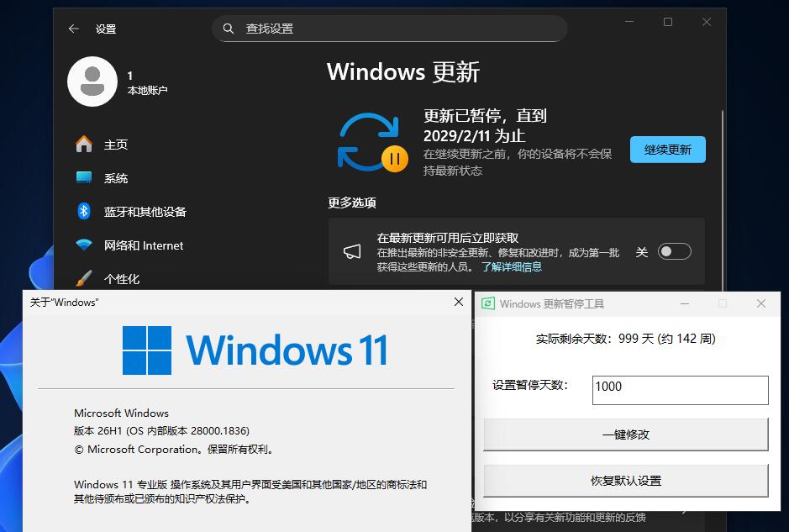789x532 pixels.
Task: Click the paused update sync icon
Action: click(372, 142)
